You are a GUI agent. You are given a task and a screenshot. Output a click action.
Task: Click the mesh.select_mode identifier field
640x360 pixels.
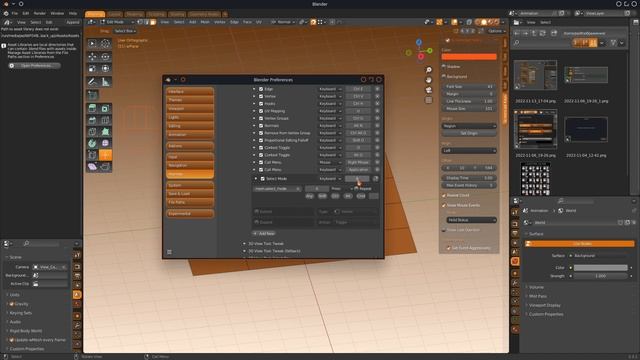click(x=278, y=189)
